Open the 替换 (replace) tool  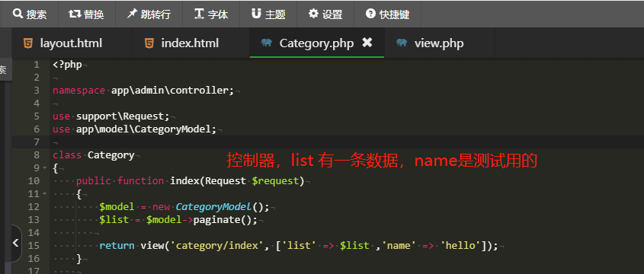87,14
